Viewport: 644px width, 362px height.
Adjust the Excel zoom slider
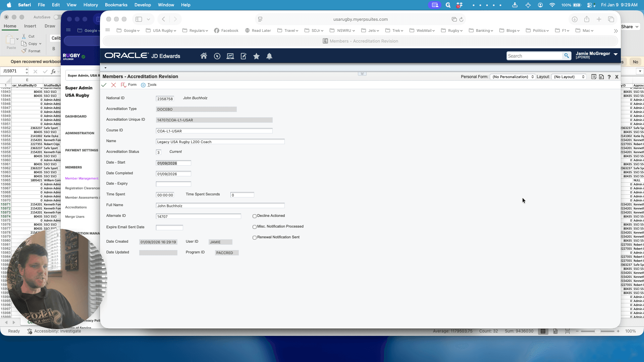598,331
